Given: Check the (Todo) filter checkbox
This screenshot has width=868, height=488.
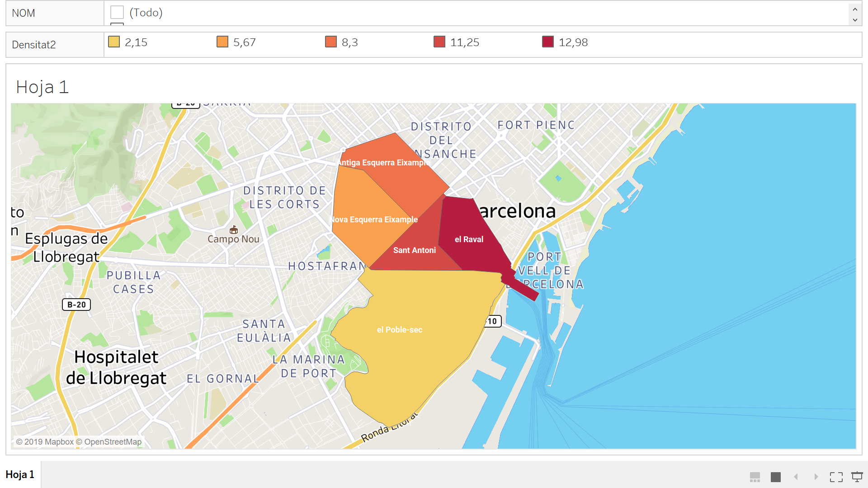Looking at the screenshot, I should coord(117,12).
